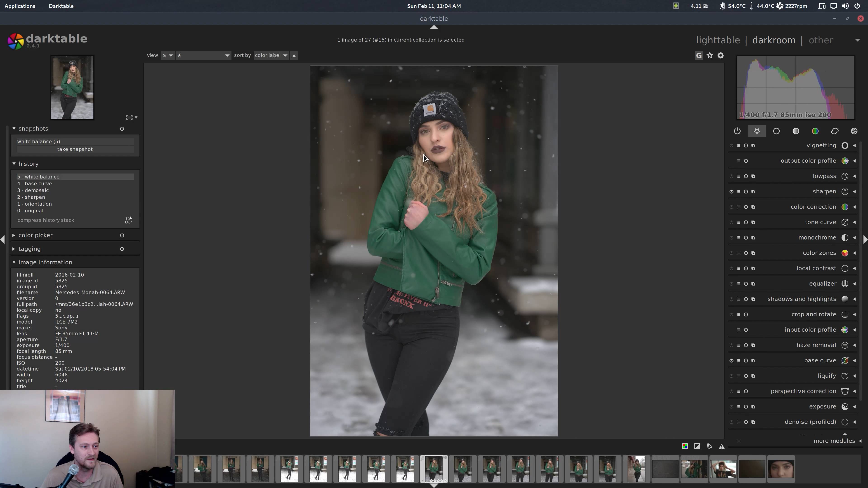The image size is (868, 488).
Task: Turn on the vignetting module
Action: point(731,145)
